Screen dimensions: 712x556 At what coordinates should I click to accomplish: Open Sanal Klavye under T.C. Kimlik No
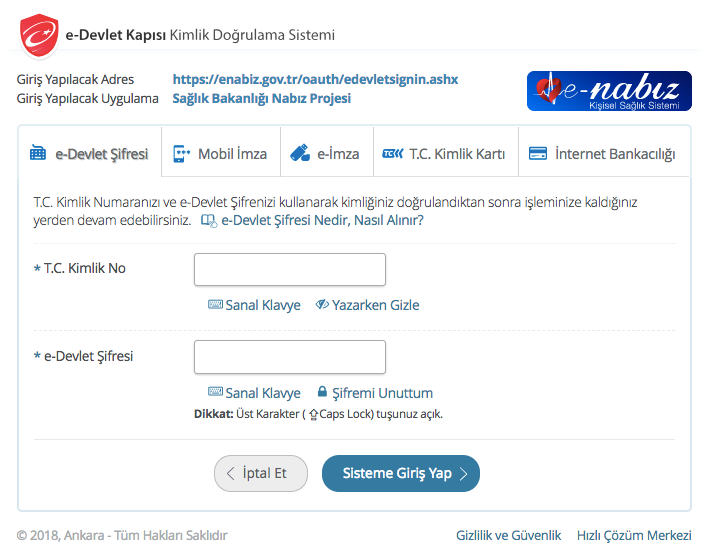pos(254,305)
